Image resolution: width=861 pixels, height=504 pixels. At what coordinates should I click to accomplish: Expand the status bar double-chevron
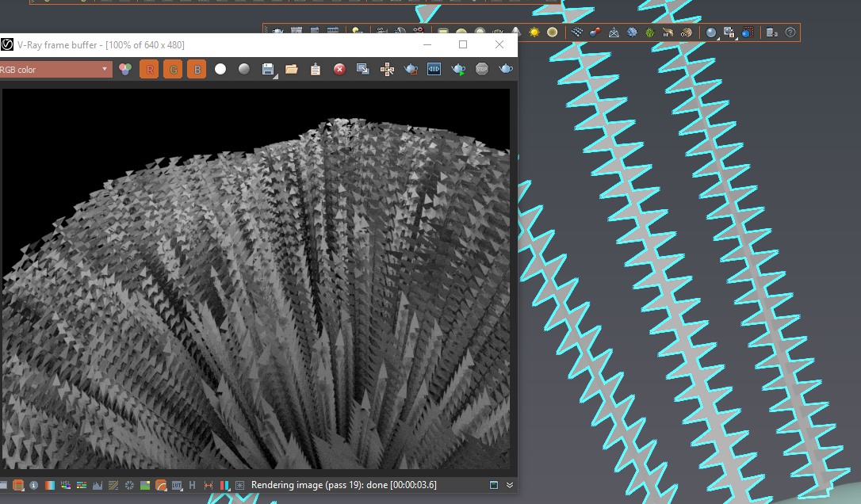[x=510, y=485]
